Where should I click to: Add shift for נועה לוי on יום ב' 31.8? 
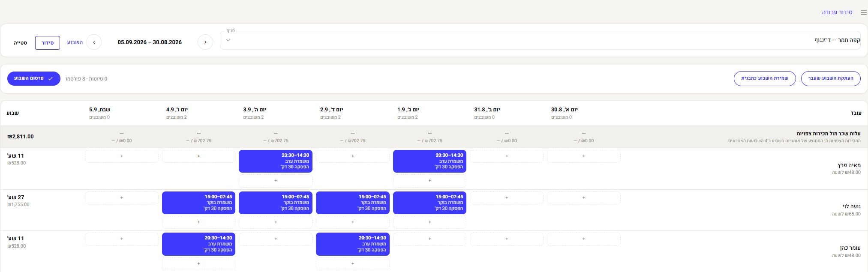pos(507,198)
